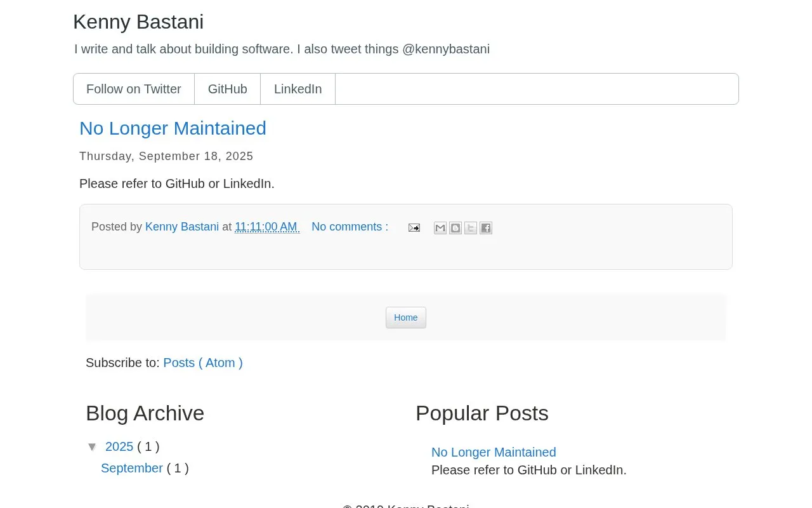812x508 pixels.
Task: Share post to Facebook icon
Action: click(486, 228)
